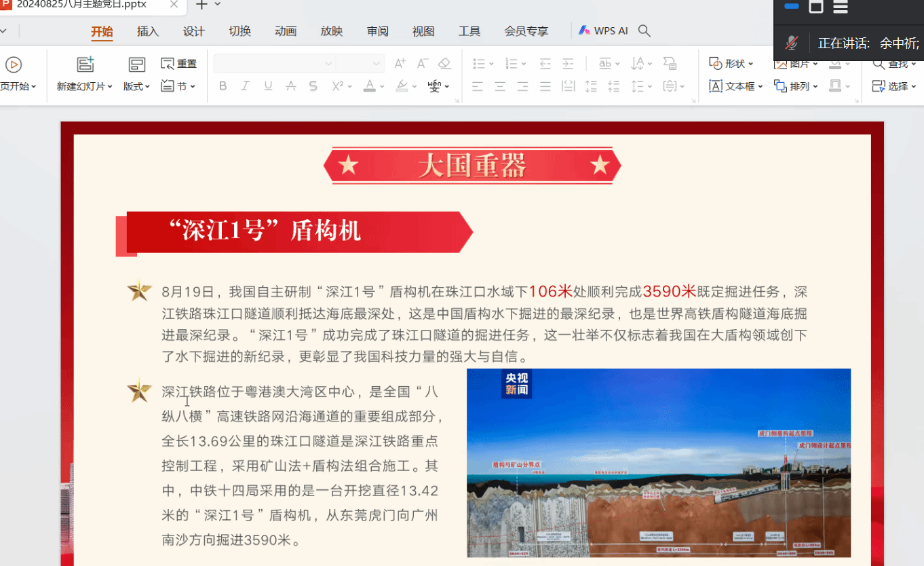The image size is (924, 566).
Task: Open the Animation (动画) ribbon tab
Action: click(286, 31)
